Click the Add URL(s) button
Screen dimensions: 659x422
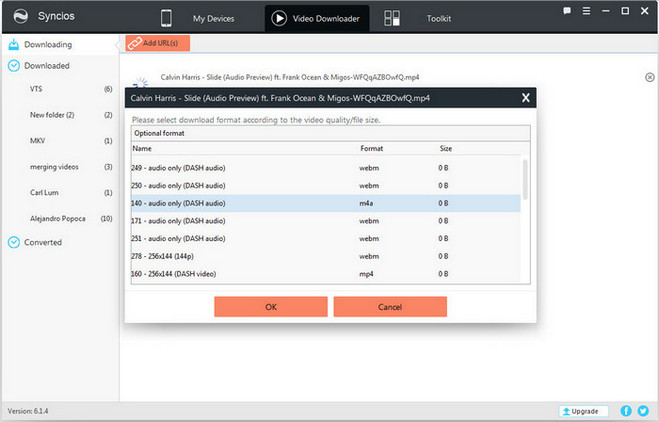(158, 43)
